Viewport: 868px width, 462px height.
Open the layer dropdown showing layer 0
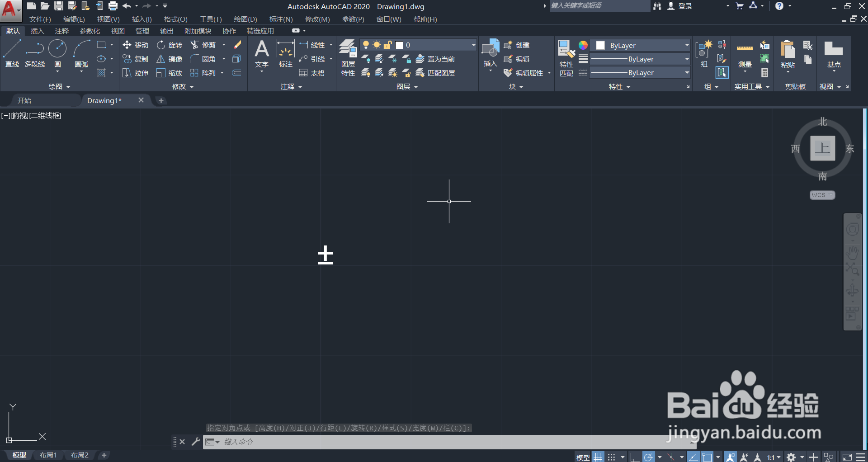(x=418, y=45)
